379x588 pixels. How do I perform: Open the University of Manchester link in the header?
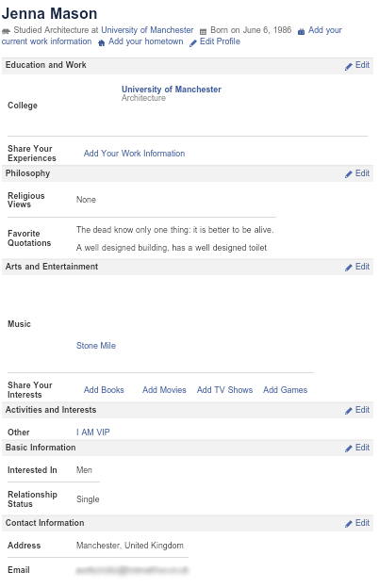(147, 30)
